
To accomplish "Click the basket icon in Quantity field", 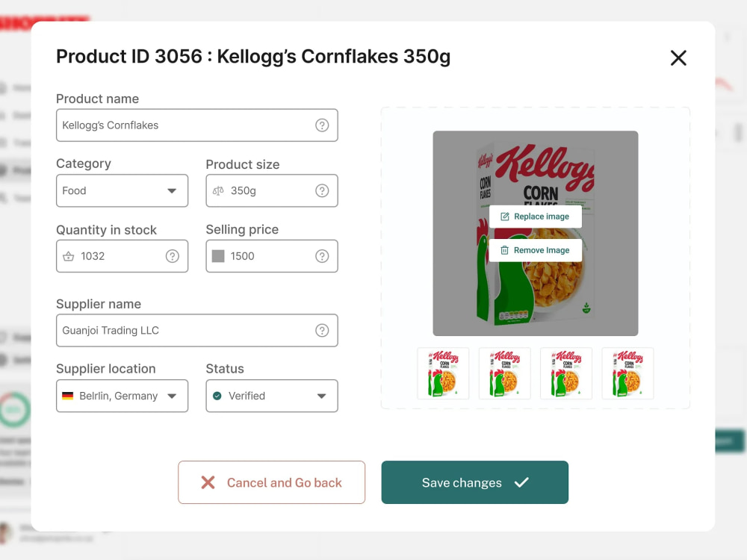I will (x=69, y=256).
